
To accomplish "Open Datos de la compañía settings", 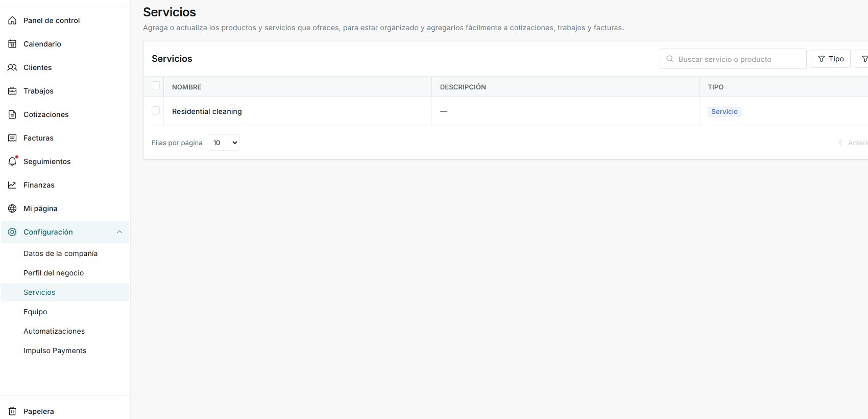I will coord(65,253).
